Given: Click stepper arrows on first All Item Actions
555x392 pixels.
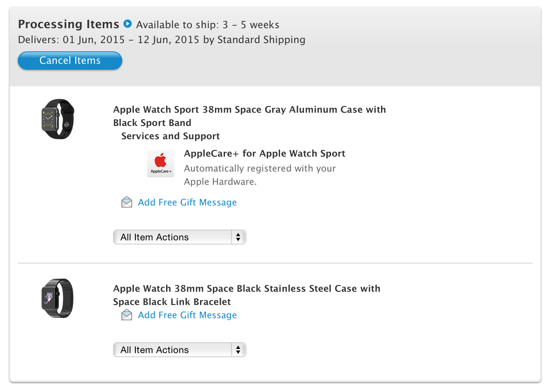Looking at the screenshot, I should pos(238,237).
